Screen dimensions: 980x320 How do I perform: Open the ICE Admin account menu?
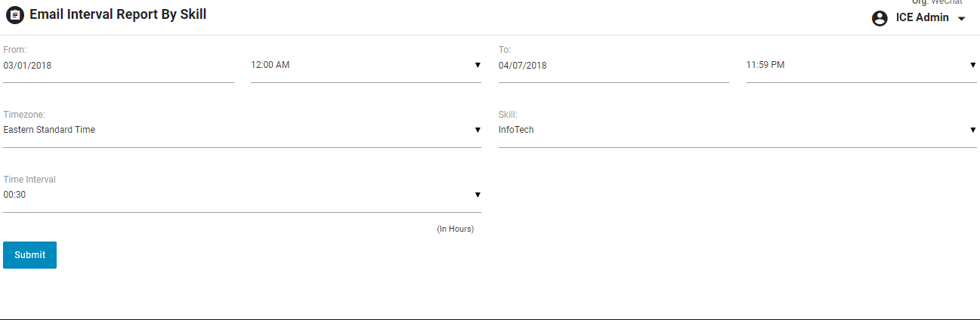(x=922, y=18)
